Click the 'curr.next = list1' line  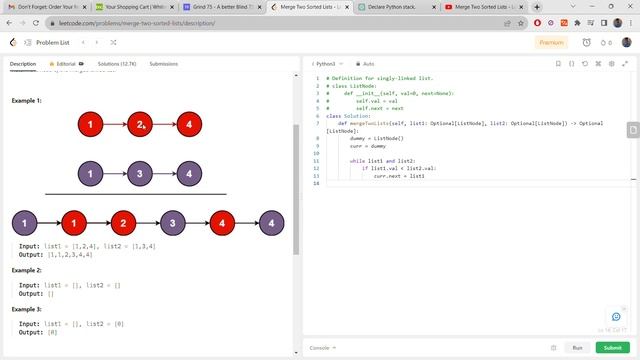pyautogui.click(x=399, y=176)
